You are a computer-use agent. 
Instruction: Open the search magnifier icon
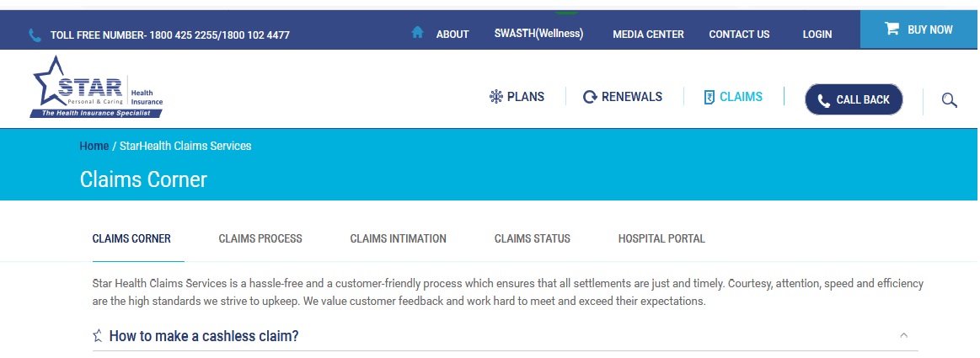point(949,100)
